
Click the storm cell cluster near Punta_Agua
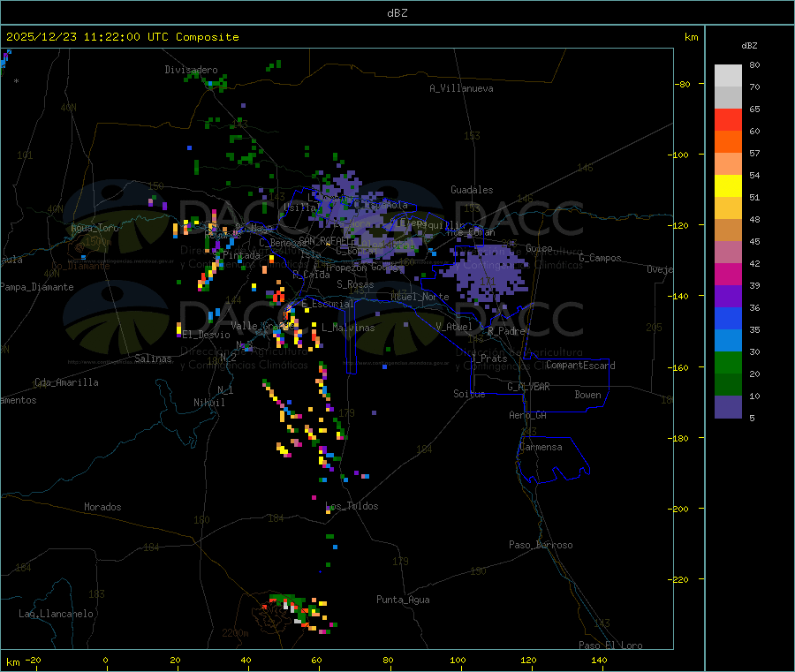pyautogui.click(x=300, y=613)
